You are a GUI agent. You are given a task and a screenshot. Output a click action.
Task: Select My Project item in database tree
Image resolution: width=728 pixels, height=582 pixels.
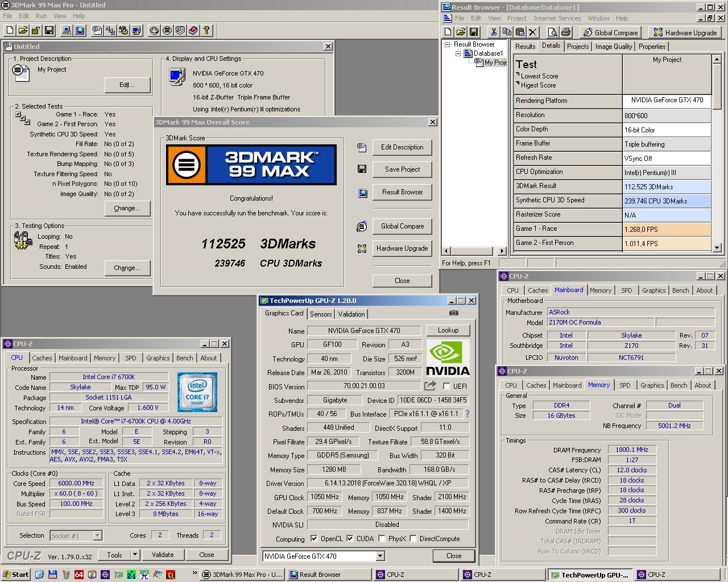pos(495,63)
